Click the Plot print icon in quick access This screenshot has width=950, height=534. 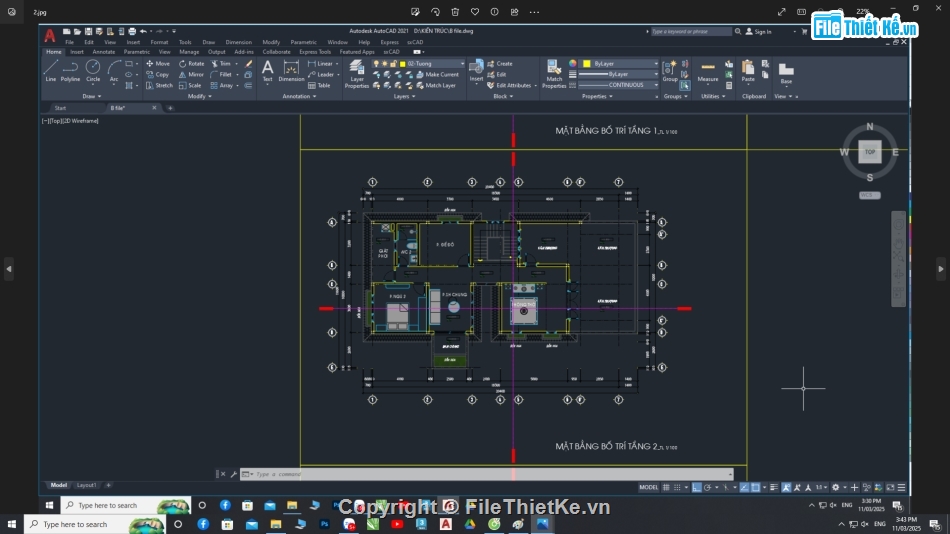132,32
